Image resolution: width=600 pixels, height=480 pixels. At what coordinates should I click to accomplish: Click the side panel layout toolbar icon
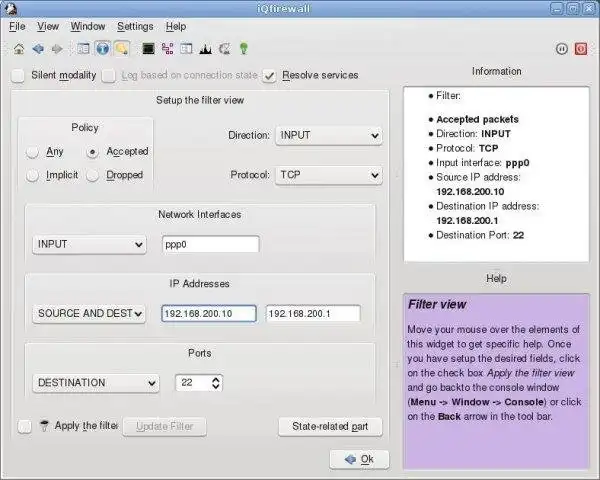click(83, 49)
